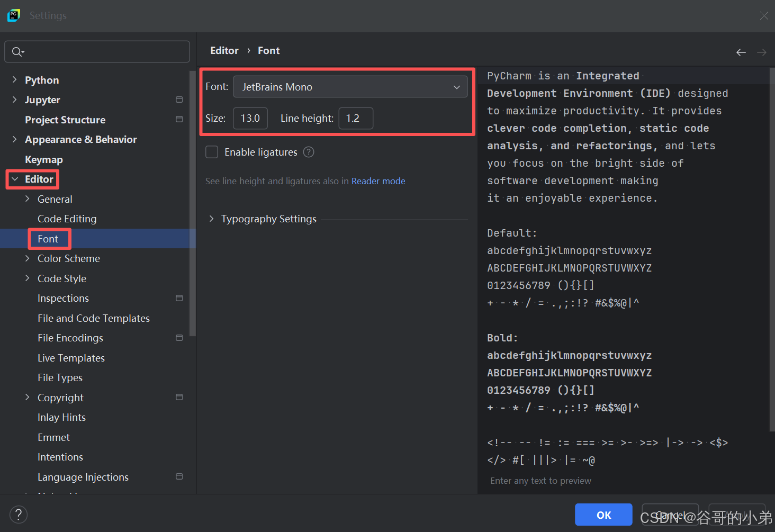Go back with the left arrow icon
Viewport: 775px width, 532px height.
click(741, 52)
